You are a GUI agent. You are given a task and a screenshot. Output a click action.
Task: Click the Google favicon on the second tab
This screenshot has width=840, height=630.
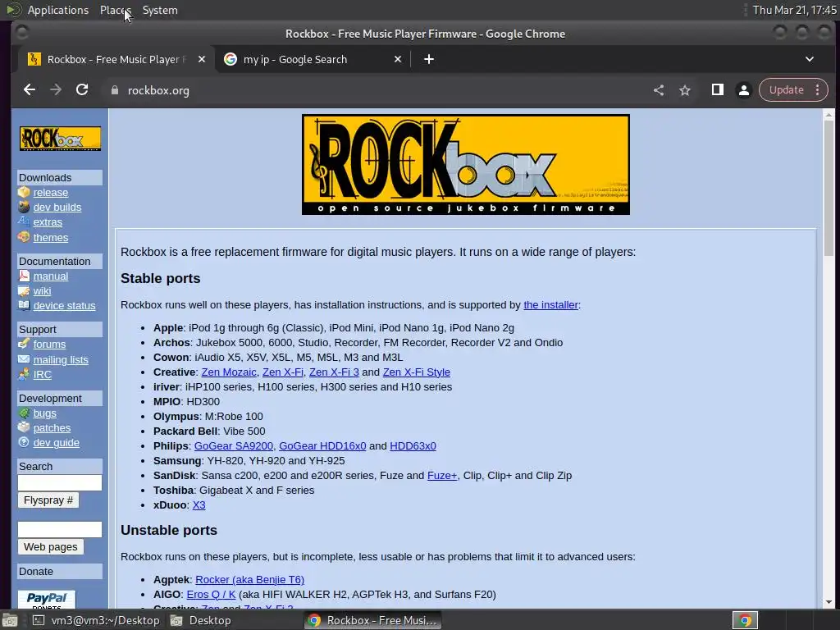231,59
